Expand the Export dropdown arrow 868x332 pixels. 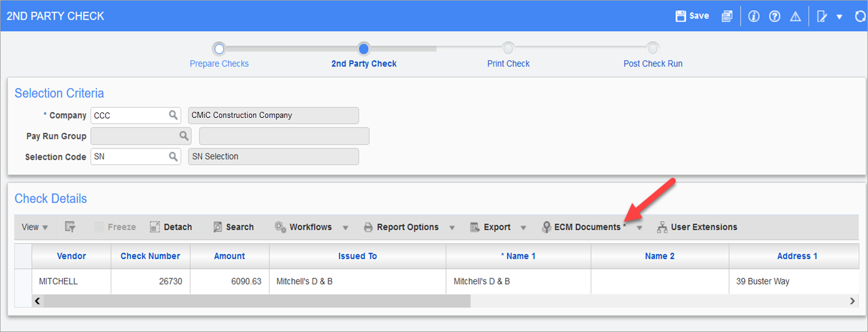523,227
